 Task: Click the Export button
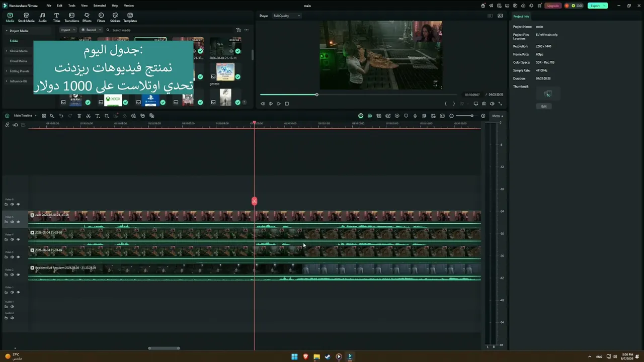597,6
